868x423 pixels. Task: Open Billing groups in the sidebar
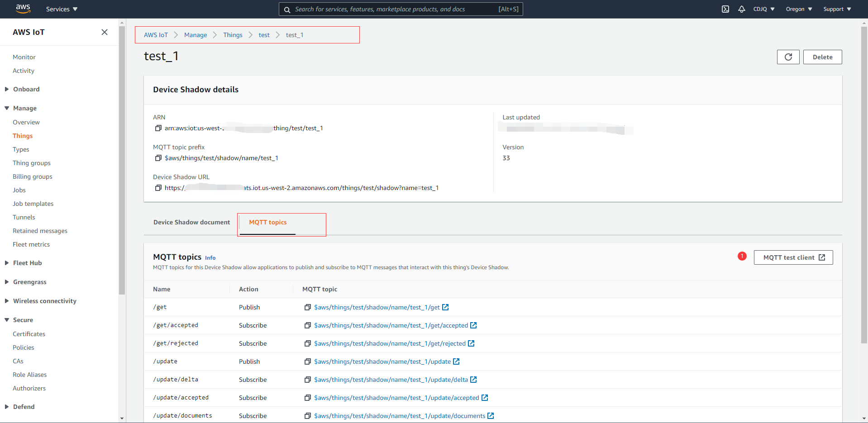(x=33, y=176)
